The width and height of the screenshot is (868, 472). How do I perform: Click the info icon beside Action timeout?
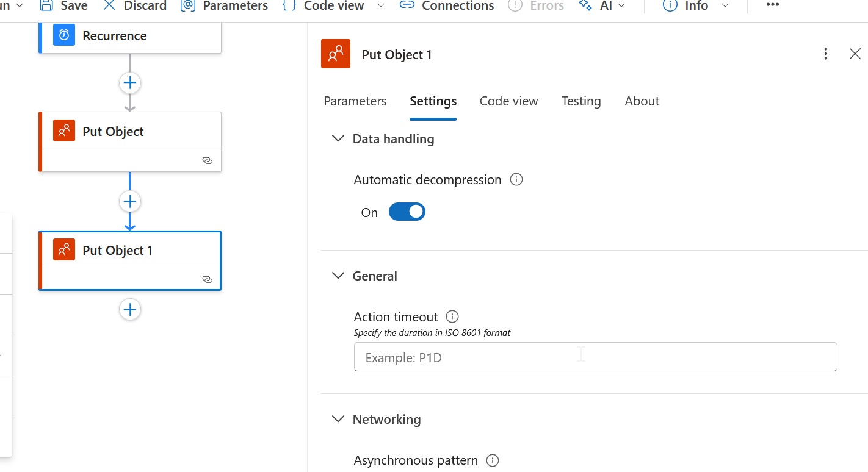click(452, 316)
